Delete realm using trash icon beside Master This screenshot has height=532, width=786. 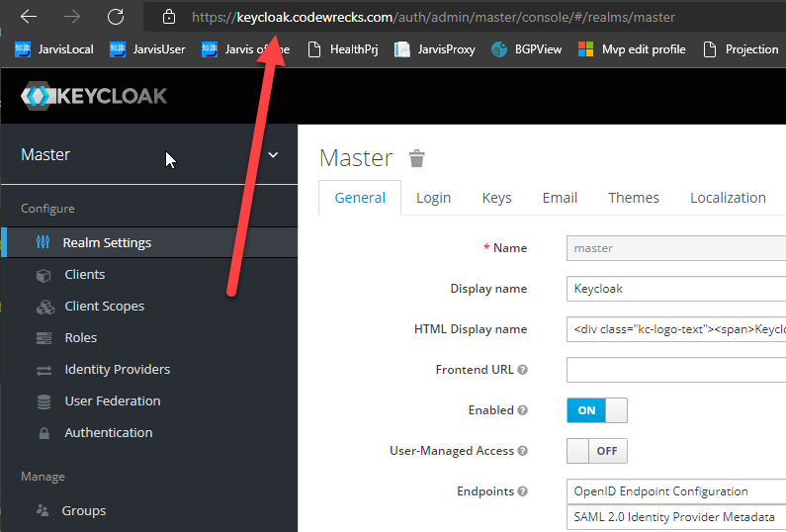point(416,158)
